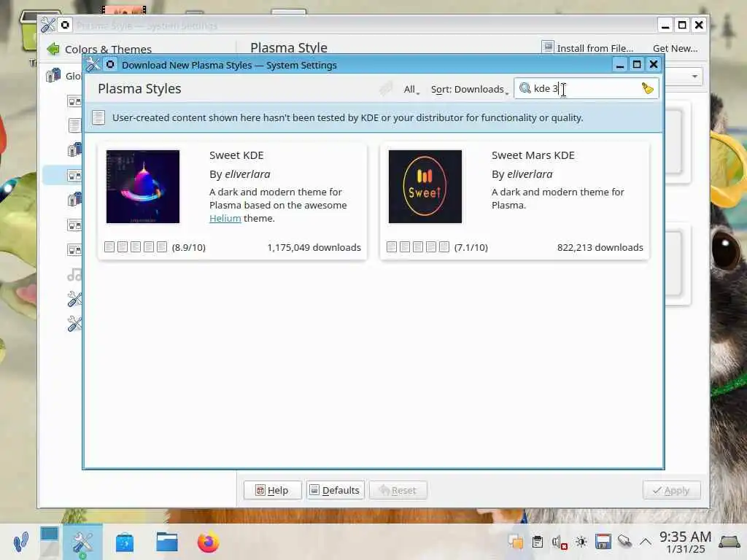
Task: Click the pin icon in Plasma Style window title bar
Action: 65,25
